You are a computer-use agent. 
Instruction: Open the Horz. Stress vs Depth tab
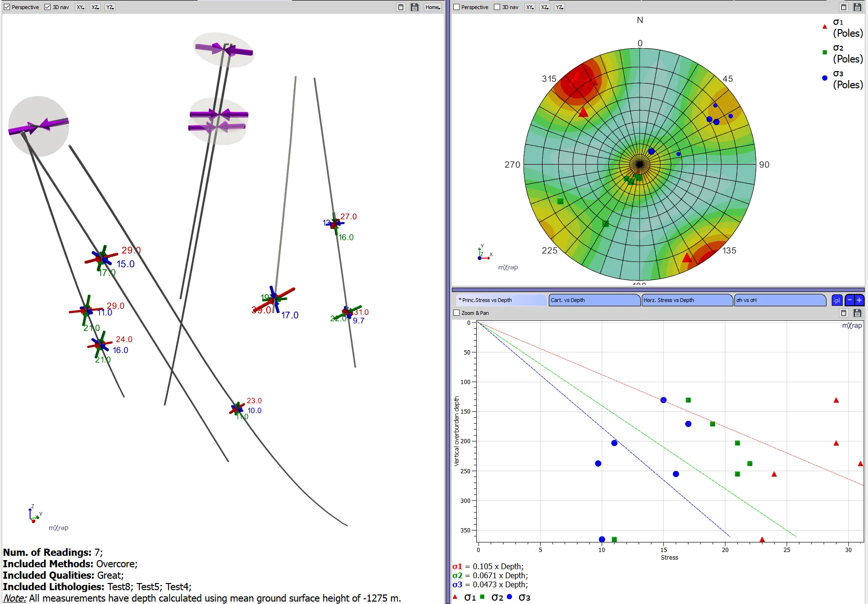[x=686, y=300]
